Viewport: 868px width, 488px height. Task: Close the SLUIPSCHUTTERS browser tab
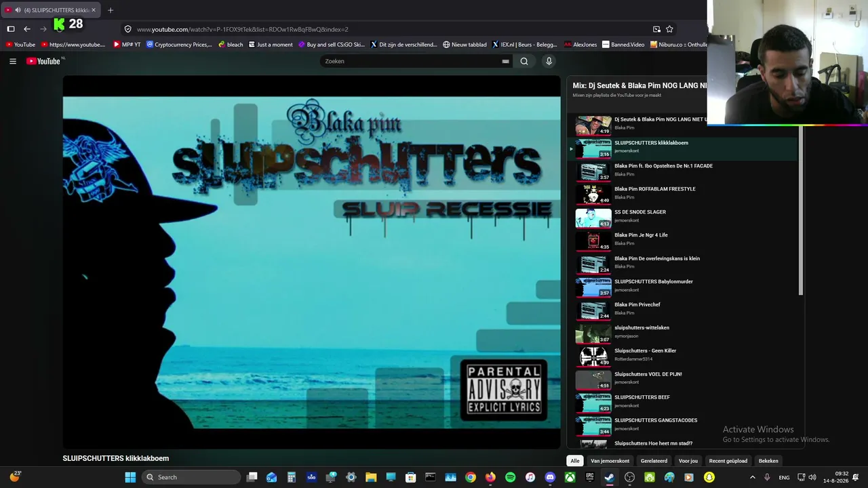pos(94,10)
